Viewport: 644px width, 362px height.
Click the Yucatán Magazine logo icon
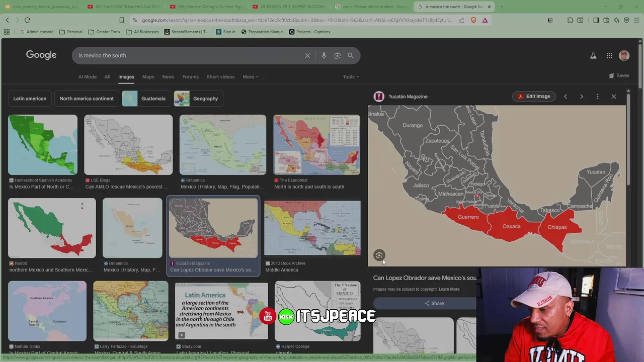pos(379,97)
